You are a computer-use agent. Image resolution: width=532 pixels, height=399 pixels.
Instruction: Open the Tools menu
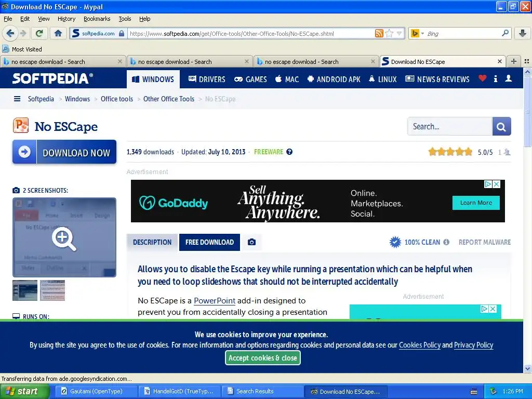[125, 19]
